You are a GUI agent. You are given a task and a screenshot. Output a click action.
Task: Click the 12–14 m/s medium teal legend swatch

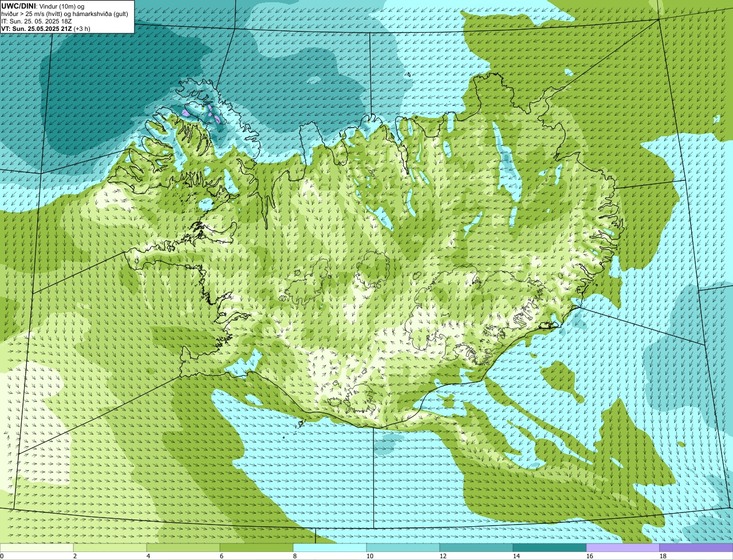[476, 548]
